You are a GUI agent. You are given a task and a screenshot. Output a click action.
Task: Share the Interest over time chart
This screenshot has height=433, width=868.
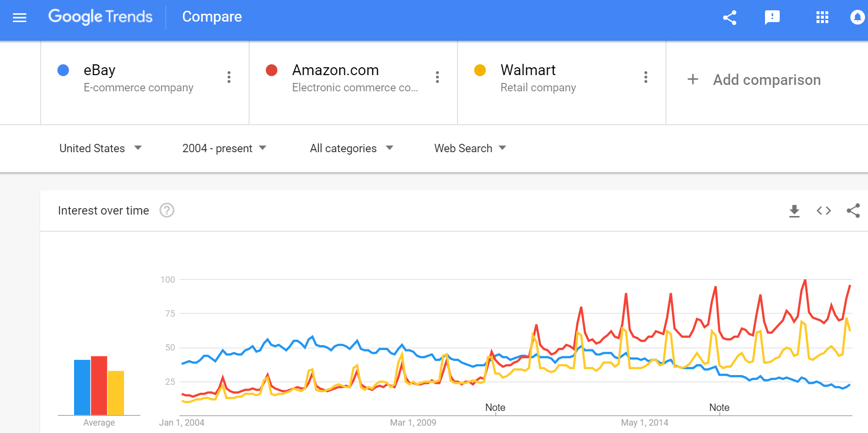[853, 211]
